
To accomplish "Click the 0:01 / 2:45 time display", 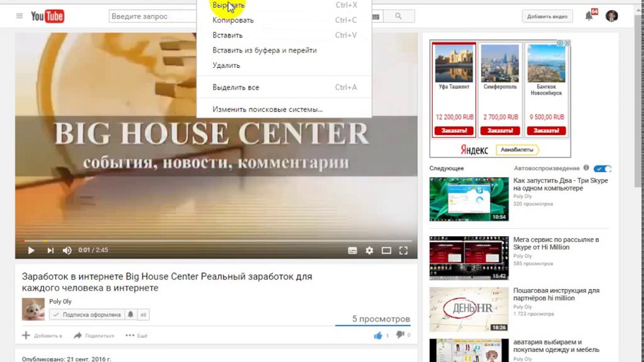I will point(93,250).
